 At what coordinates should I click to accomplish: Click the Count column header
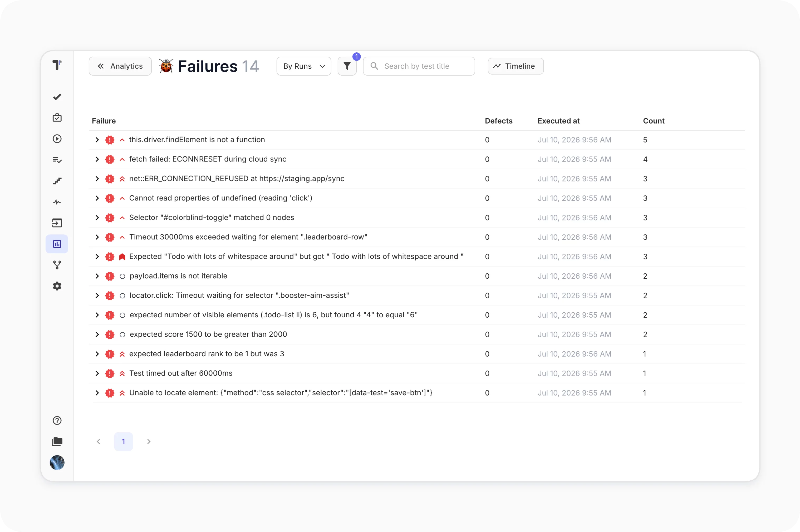tap(654, 121)
